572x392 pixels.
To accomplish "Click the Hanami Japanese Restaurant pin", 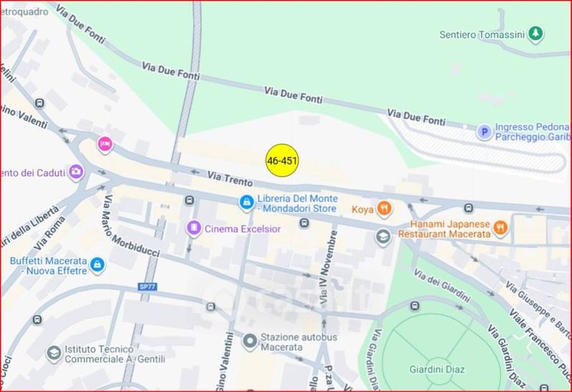I will pos(500,228).
